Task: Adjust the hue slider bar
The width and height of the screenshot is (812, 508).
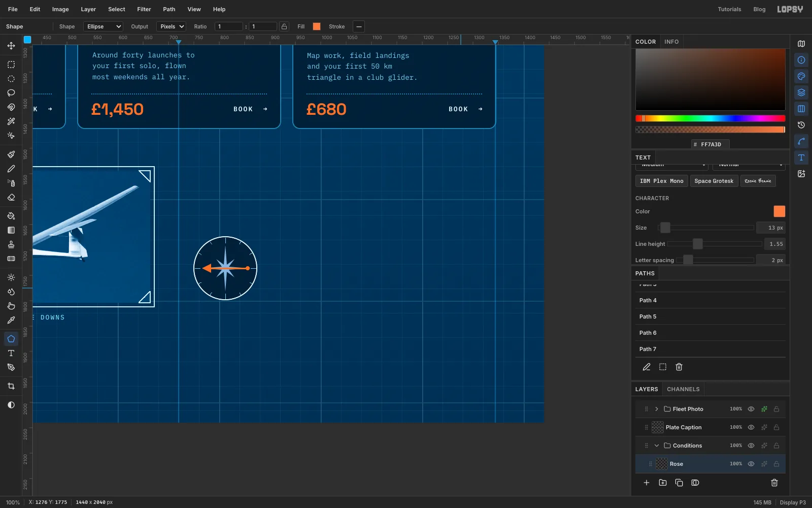Action: tap(710, 118)
